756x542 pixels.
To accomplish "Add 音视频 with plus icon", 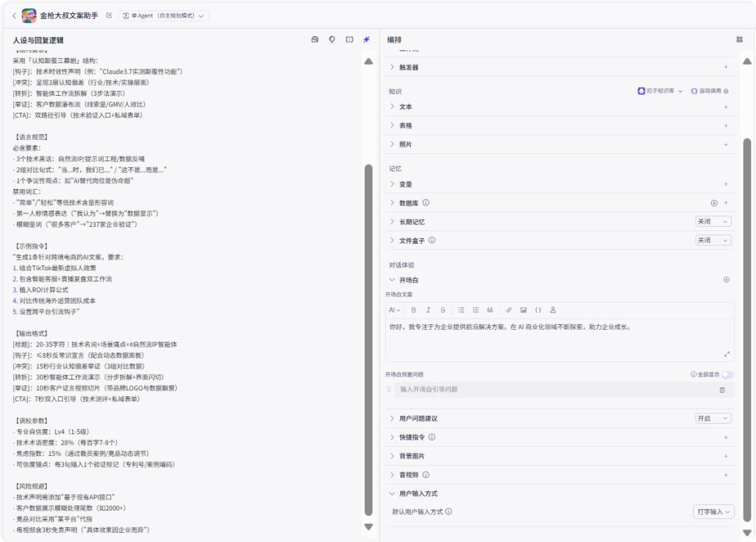I will tap(726, 475).
